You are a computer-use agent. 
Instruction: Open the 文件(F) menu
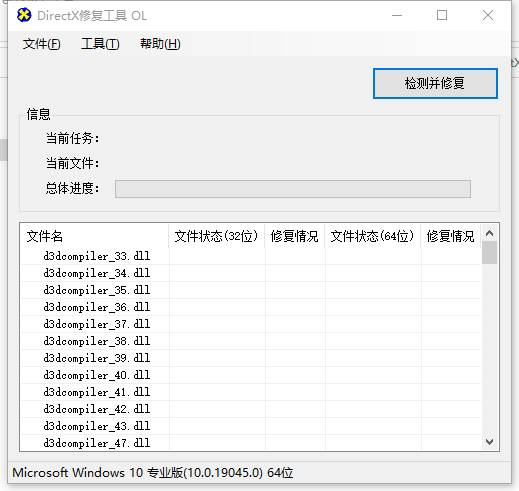pos(42,44)
